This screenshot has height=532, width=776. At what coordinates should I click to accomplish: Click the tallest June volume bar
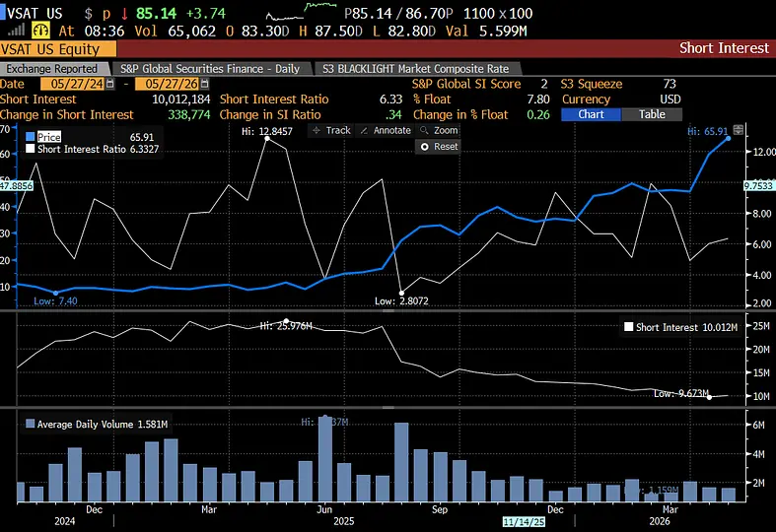click(x=325, y=459)
